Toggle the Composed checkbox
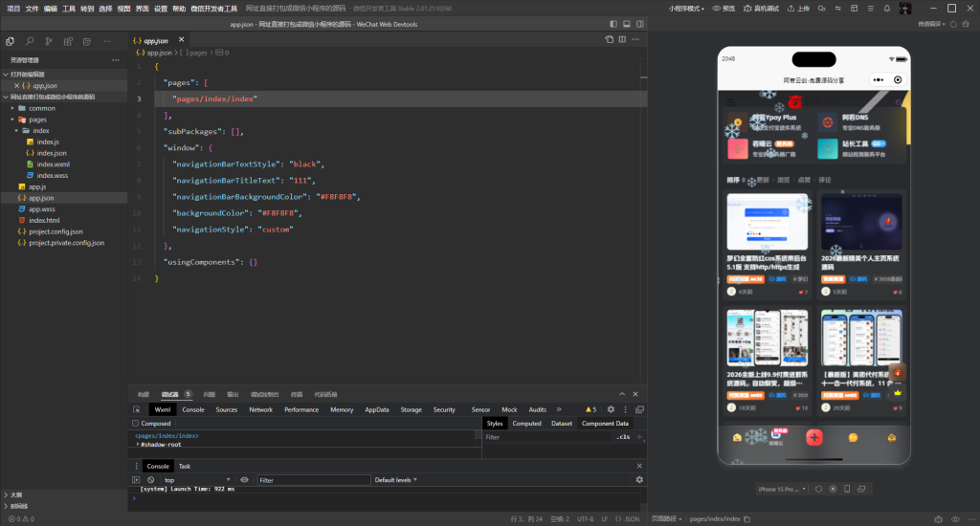 pyautogui.click(x=136, y=423)
